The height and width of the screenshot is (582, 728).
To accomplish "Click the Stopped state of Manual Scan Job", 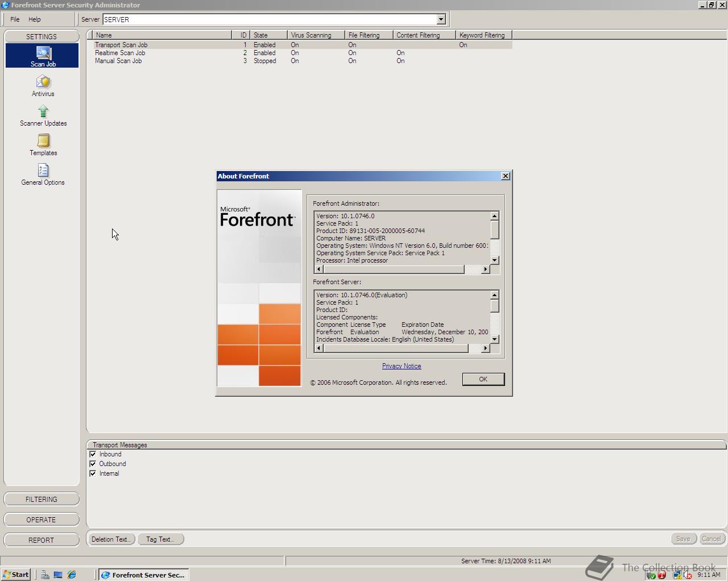I will [265, 61].
